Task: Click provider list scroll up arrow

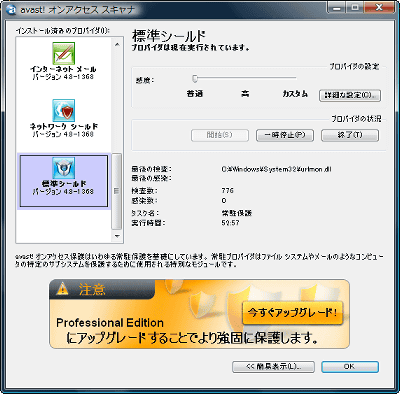Action: click(117, 44)
